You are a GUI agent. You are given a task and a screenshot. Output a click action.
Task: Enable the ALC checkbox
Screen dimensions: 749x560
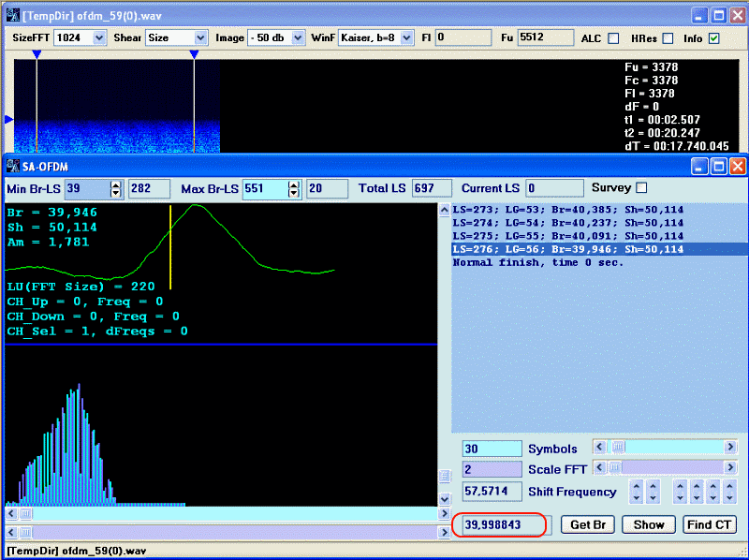tap(613, 38)
